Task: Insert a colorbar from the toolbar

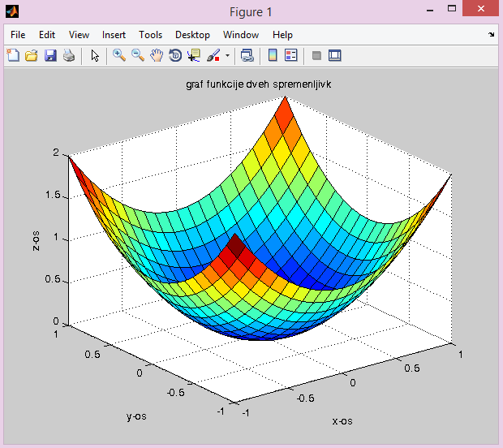Action: (273, 56)
